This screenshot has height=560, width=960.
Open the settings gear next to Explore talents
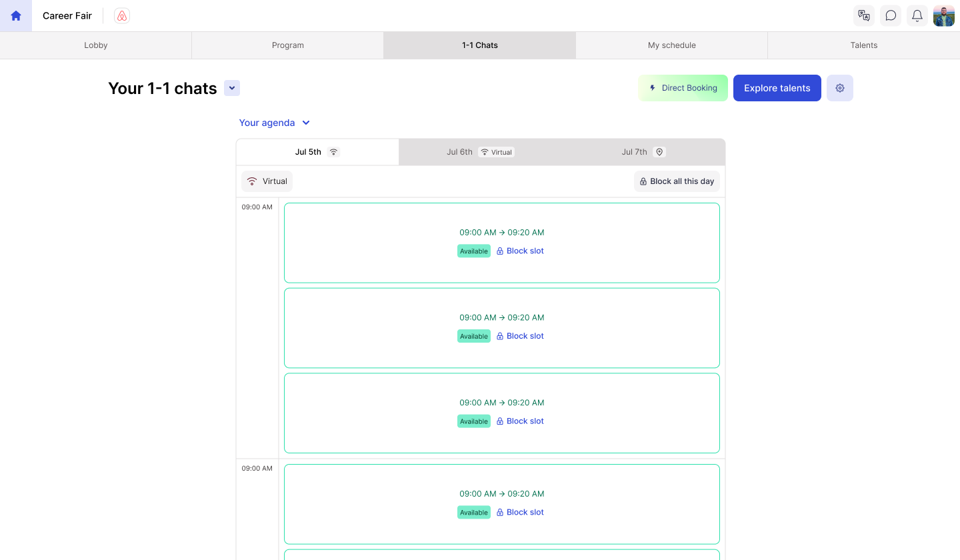[x=840, y=88]
